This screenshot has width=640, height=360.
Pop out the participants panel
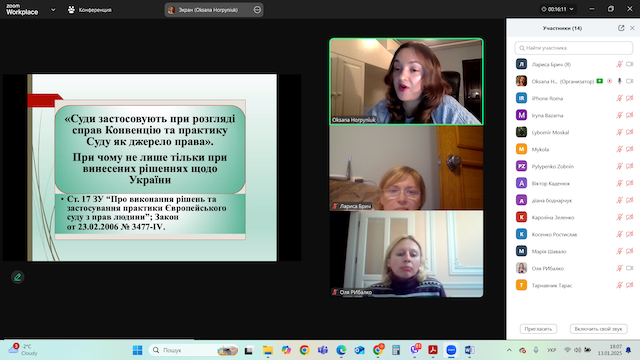(621, 28)
